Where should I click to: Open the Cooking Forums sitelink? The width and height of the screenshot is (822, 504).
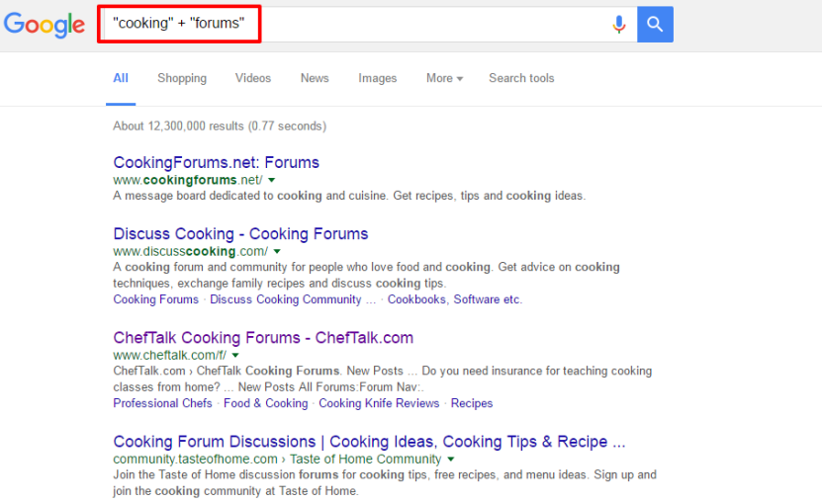coord(155,299)
